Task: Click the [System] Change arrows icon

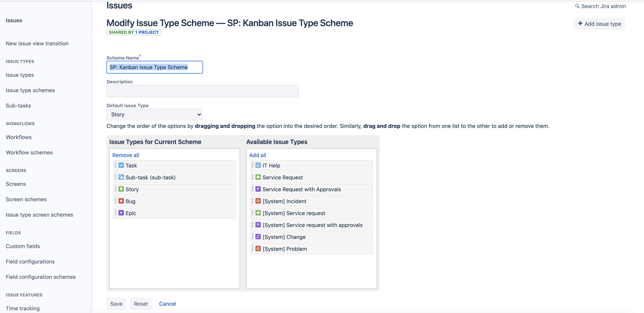Action: click(258, 237)
